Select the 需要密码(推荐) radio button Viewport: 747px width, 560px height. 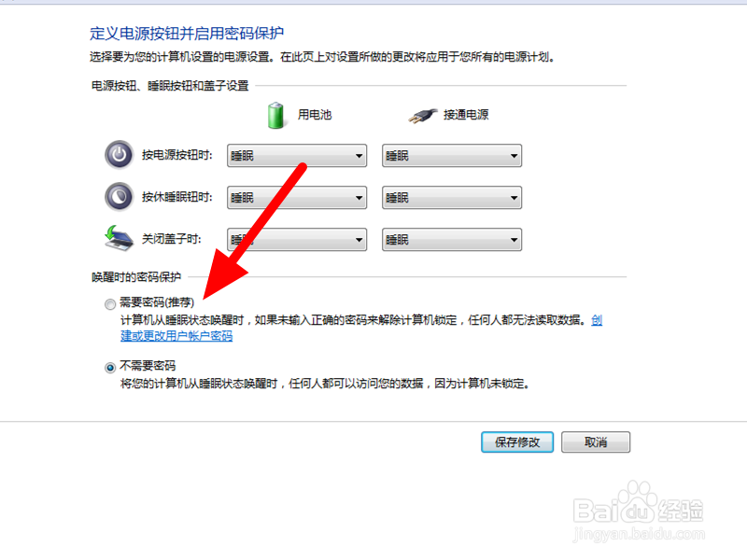click(110, 304)
